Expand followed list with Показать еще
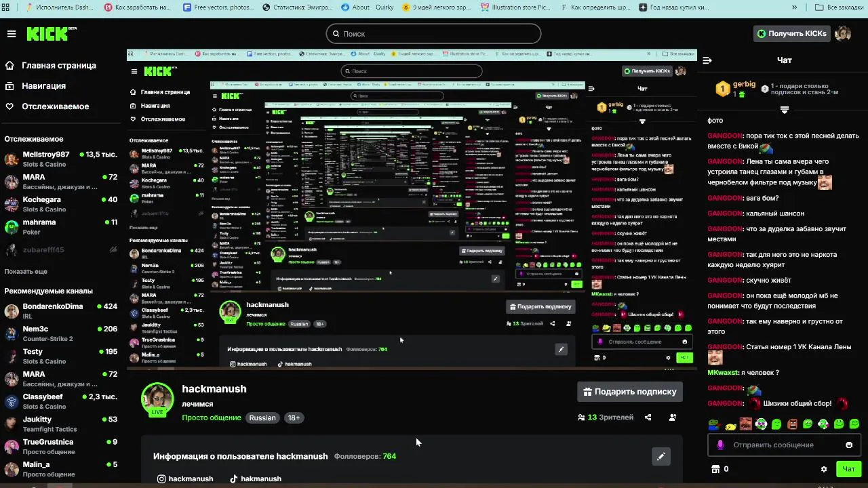Screen dimensions: 868x488 (x=26, y=271)
